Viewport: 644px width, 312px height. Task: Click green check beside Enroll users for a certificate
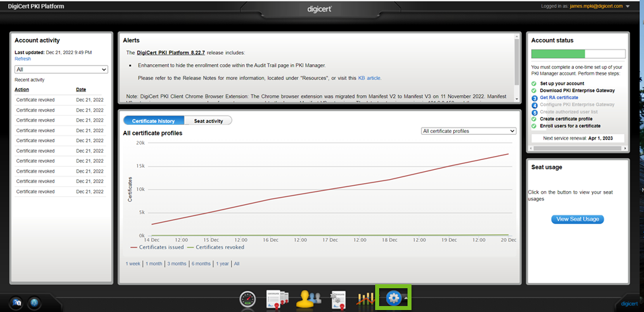534,126
